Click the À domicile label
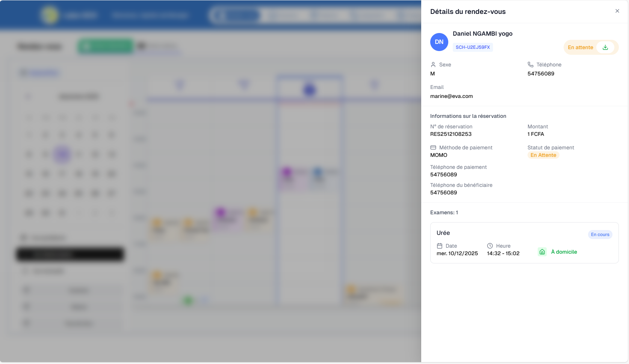The width and height of the screenshot is (629, 364). point(564,252)
